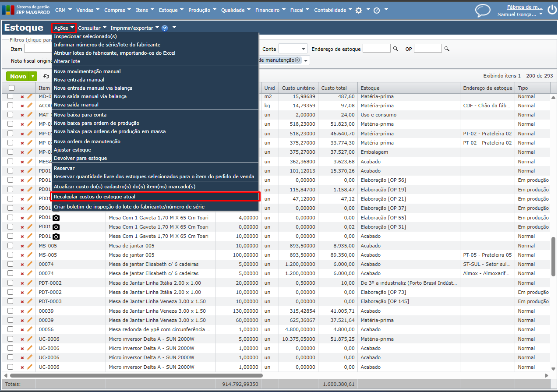Expand the Conta dropdown filter
Image resolution: width=558 pixels, height=392 pixels.
tap(304, 49)
